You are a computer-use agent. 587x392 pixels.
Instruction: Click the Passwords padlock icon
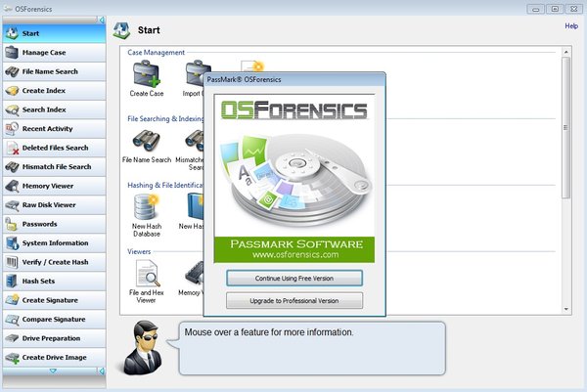coord(12,224)
